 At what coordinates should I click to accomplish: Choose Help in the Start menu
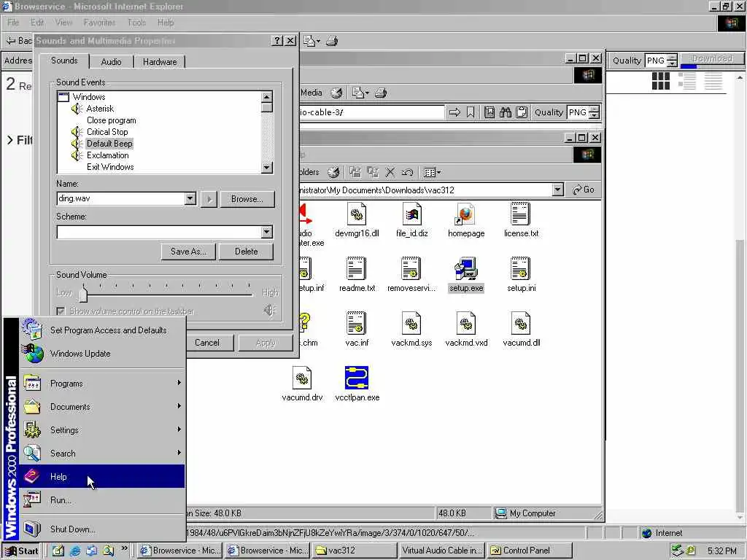point(101,477)
